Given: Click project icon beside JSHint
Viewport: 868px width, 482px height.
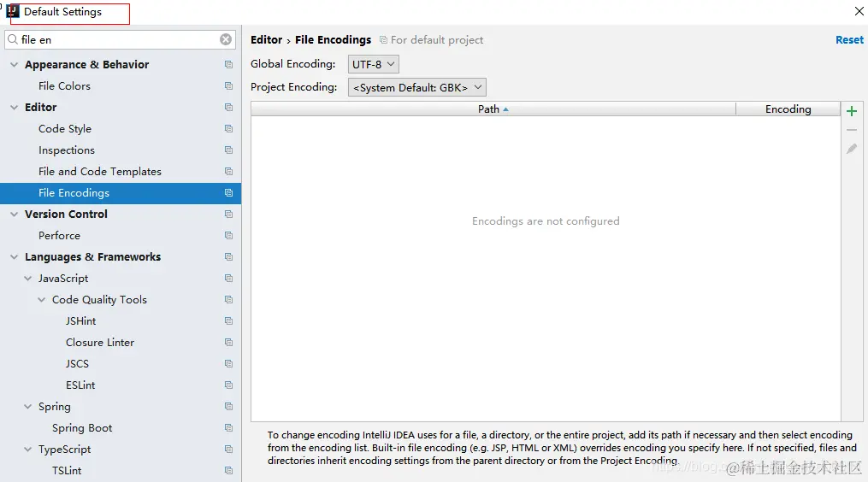Looking at the screenshot, I should tap(228, 321).
